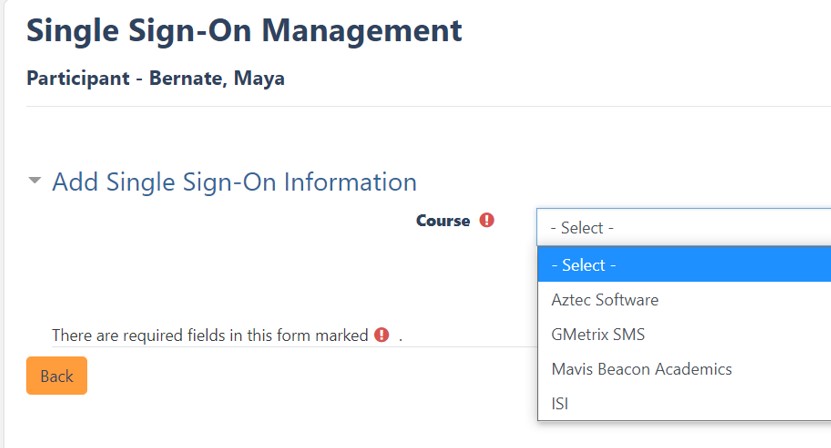Click the Course field label
This screenshot has height=448, width=831.
point(442,220)
